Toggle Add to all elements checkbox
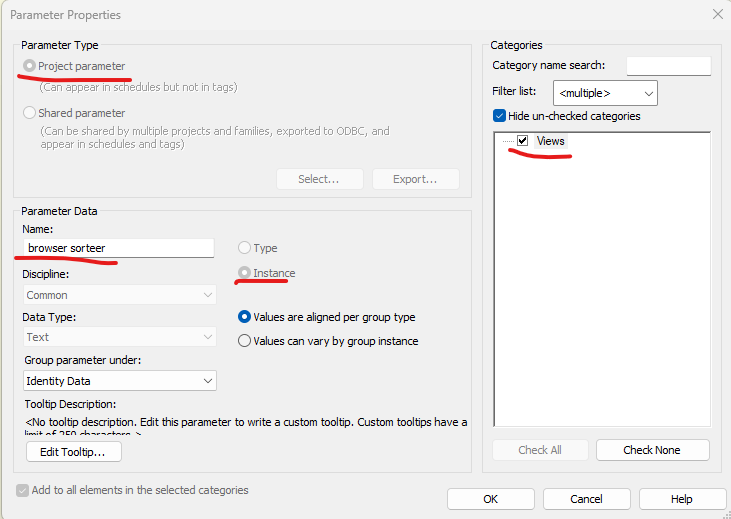This screenshot has height=519, width=731. point(22,490)
